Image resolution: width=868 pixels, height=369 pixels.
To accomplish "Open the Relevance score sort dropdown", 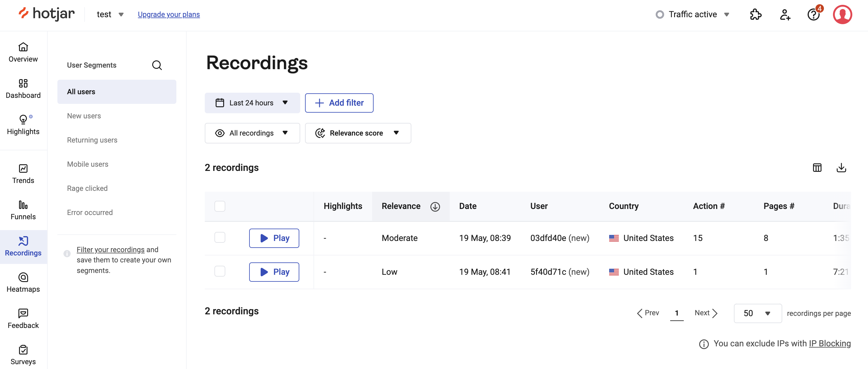I will 358,133.
